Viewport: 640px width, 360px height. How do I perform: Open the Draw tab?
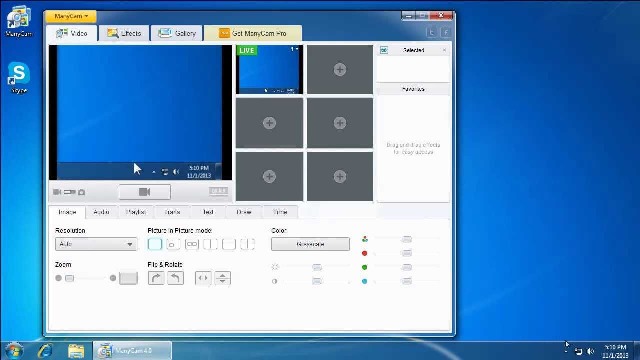(244, 212)
